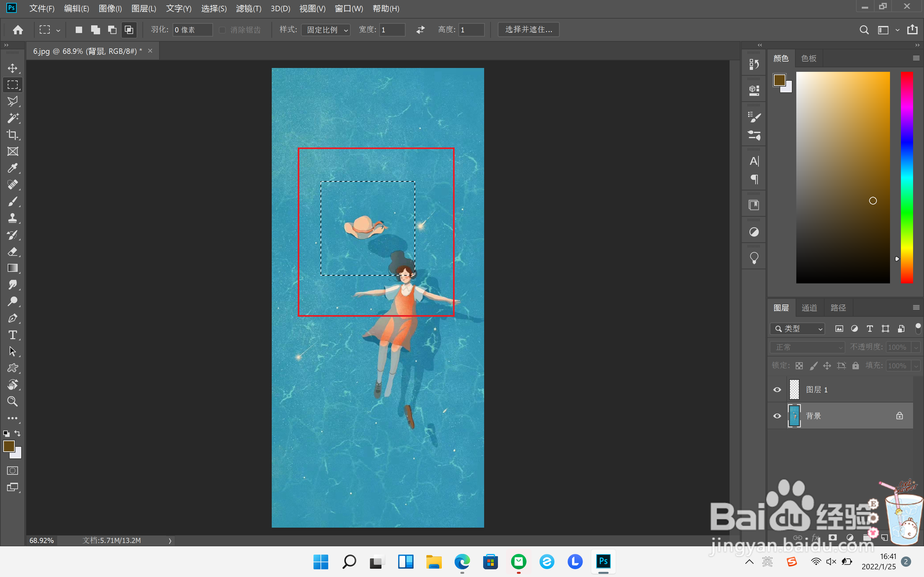The width and height of the screenshot is (924, 577).
Task: Open the 类型 layer filter dropdown
Action: [798, 329]
